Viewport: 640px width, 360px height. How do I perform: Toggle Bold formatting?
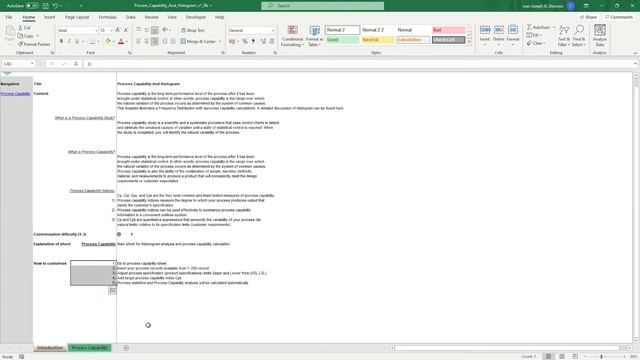61,41
